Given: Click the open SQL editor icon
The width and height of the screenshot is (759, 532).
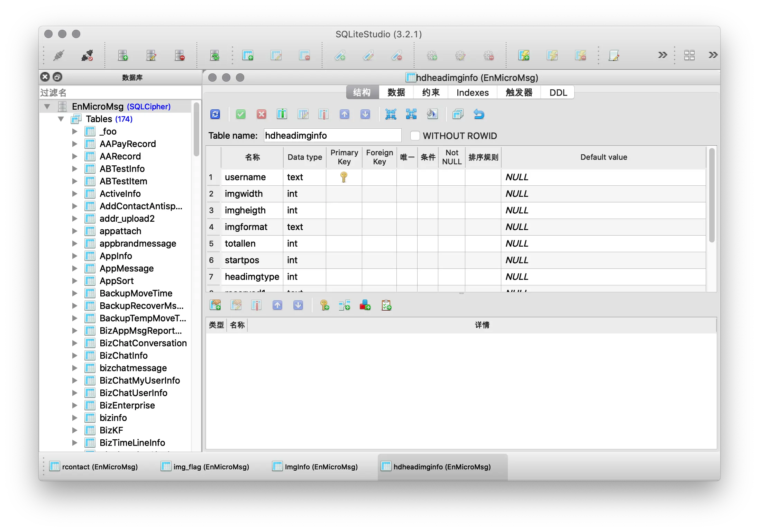Looking at the screenshot, I should pos(614,55).
